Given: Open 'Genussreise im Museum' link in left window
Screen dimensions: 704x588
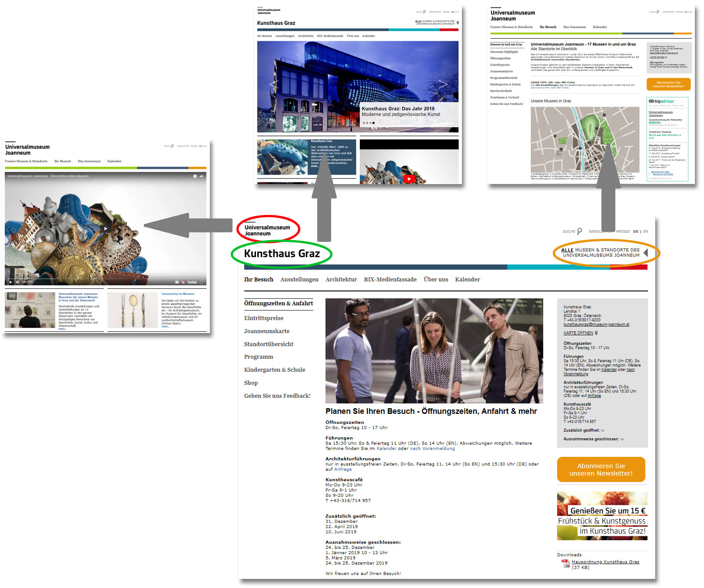Looking at the screenshot, I should point(178,294).
